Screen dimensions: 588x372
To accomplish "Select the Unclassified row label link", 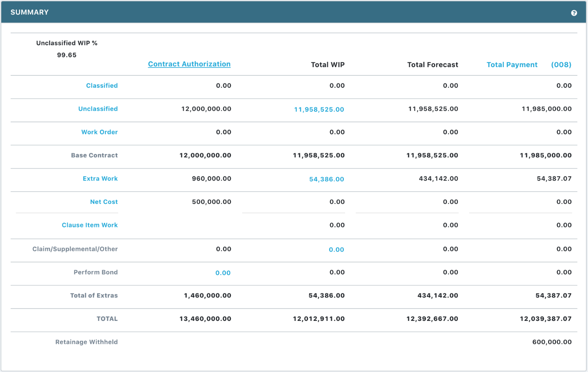I will (98, 109).
